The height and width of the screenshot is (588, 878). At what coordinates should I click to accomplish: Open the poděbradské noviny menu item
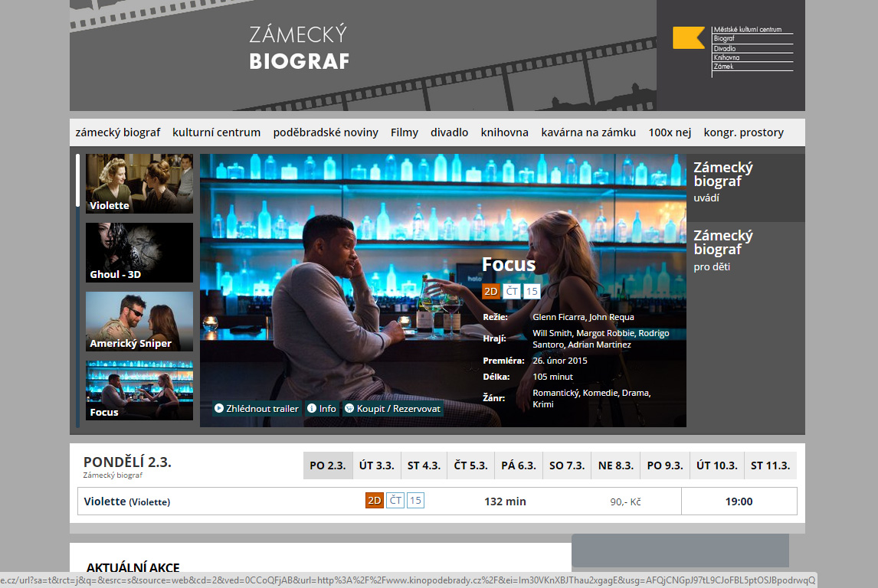[x=326, y=132]
